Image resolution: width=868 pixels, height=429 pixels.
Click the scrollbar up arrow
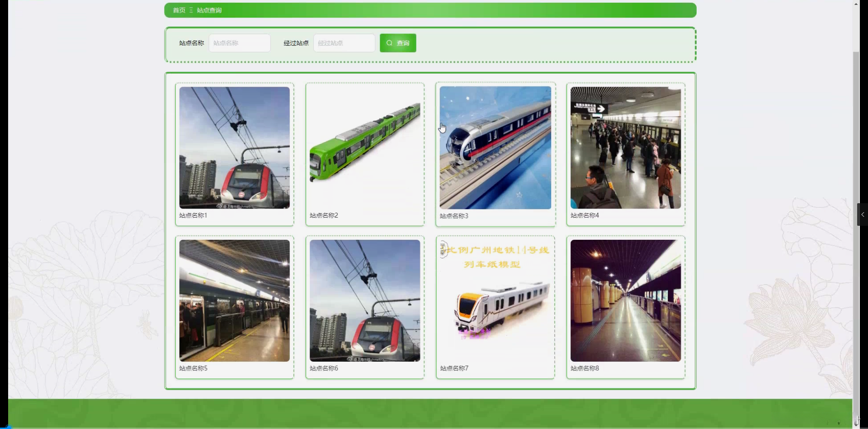(x=856, y=4)
